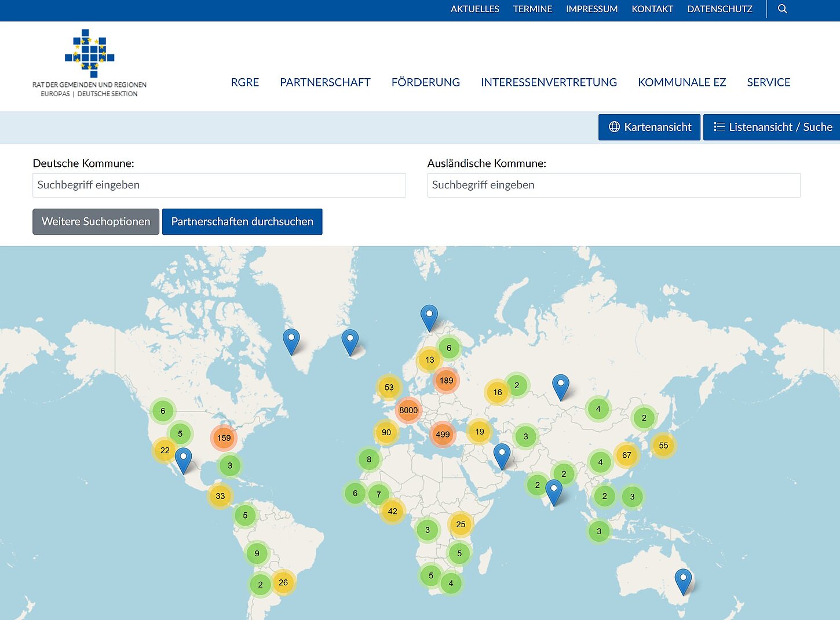Open the KOMMUNALE EZ menu
840x620 pixels.
click(x=682, y=82)
